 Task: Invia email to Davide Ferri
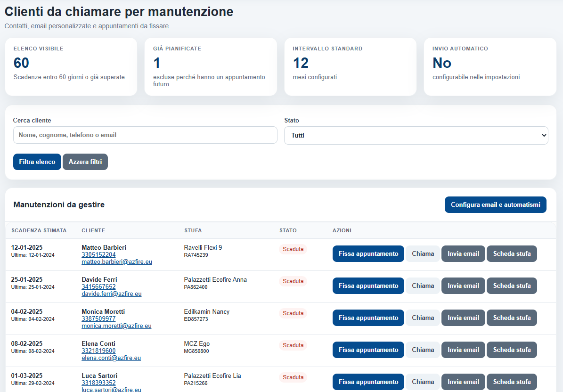463,286
